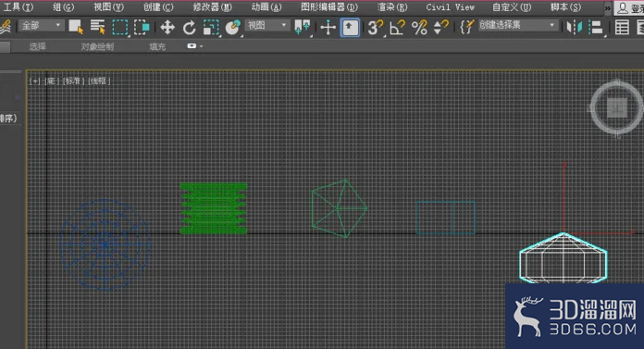Activate the Select Object tool
The image size is (644, 349).
pyautogui.click(x=76, y=27)
